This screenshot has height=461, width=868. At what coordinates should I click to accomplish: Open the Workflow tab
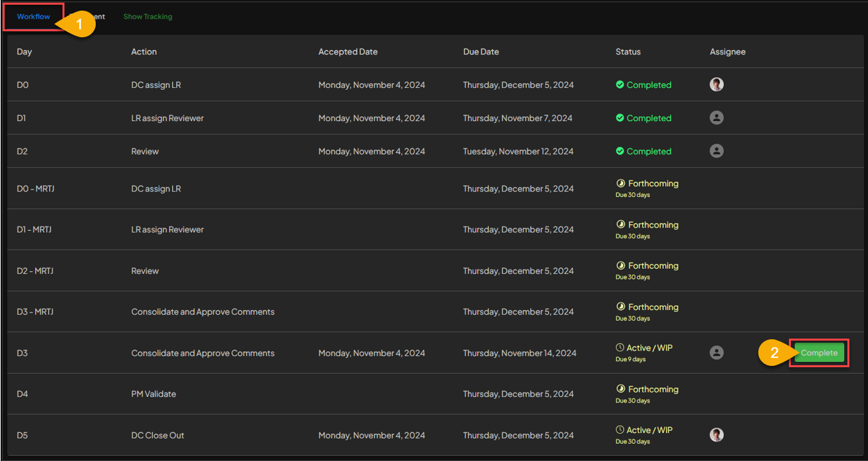(33, 17)
